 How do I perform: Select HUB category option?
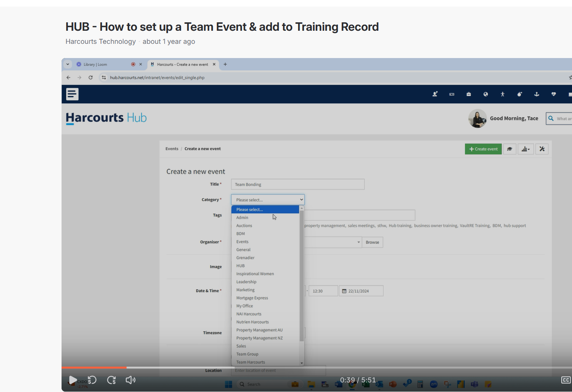click(x=265, y=266)
